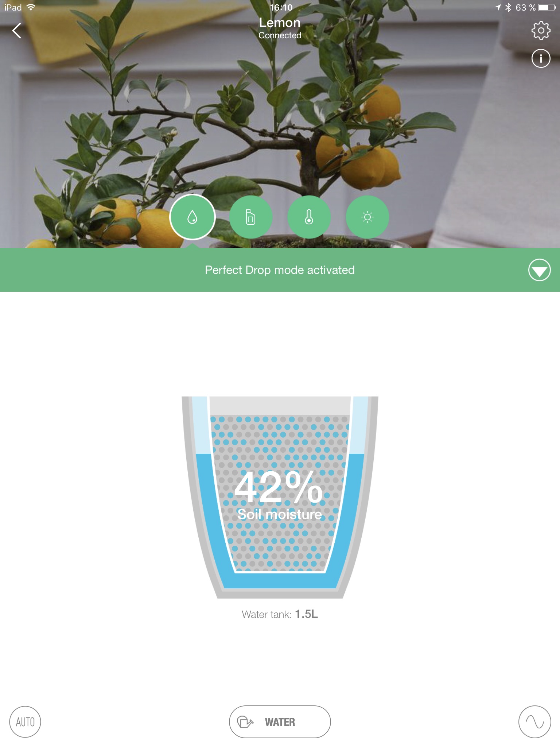Tap the Lemon plant title
Screen dimensions: 560x747
click(x=280, y=23)
